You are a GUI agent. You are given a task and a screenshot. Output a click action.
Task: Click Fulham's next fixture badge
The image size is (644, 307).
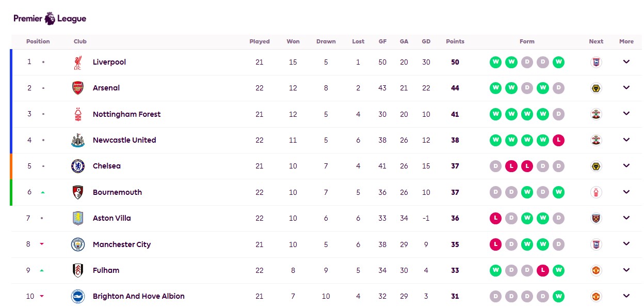[596, 270]
